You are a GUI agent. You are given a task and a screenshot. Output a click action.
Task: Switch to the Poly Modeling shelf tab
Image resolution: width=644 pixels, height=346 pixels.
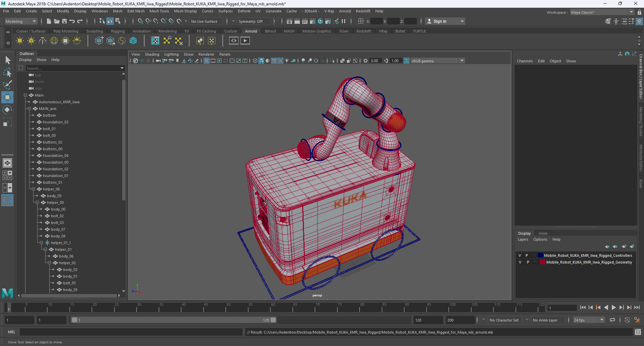tap(66, 31)
